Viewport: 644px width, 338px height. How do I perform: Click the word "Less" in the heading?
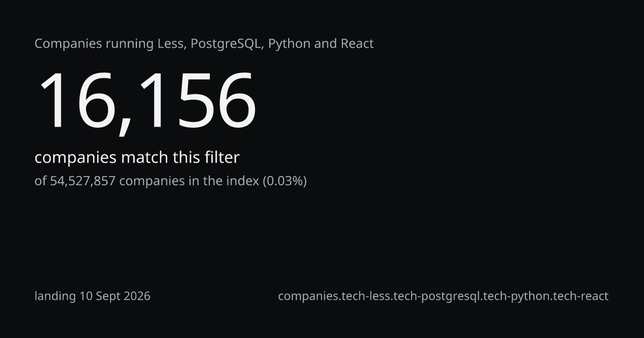coord(172,44)
